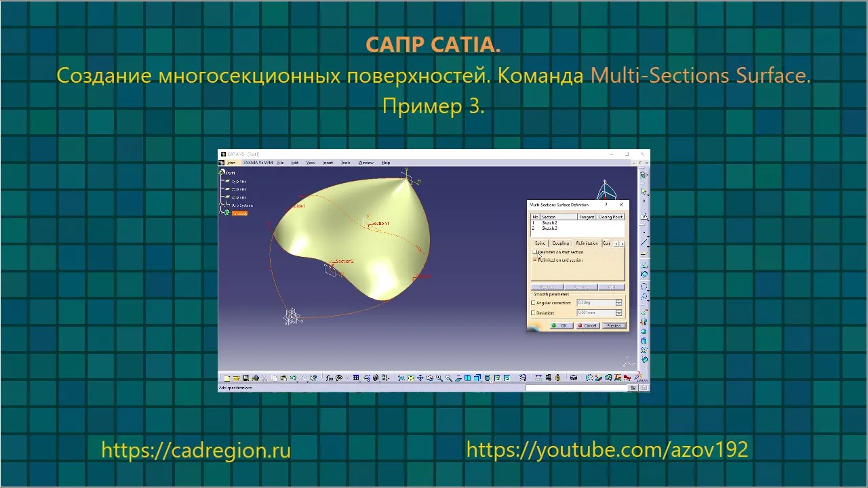
Task: Click the Save icon
Action: 245,378
